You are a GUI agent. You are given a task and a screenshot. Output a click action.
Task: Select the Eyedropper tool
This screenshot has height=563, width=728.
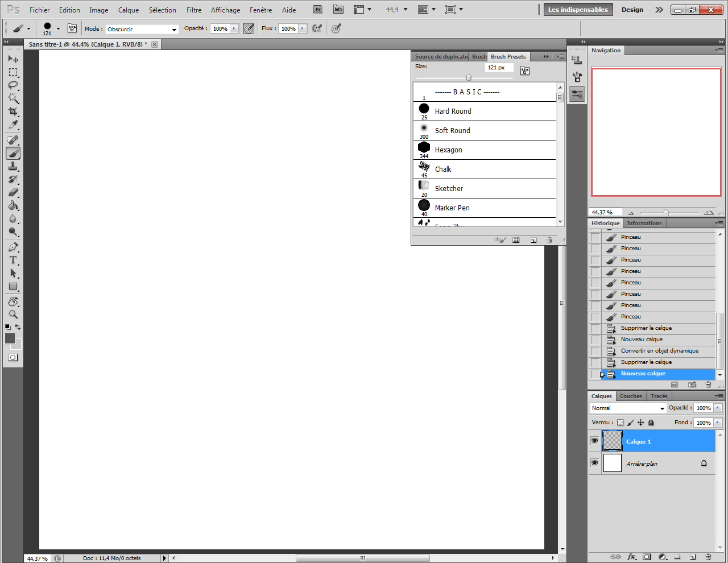click(13, 125)
